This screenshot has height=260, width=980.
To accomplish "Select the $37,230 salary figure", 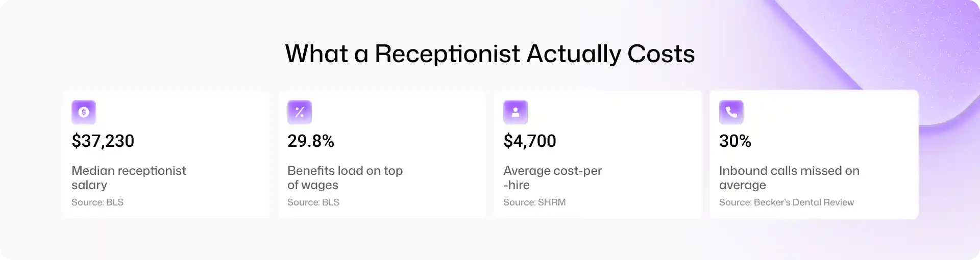I will (x=103, y=141).
